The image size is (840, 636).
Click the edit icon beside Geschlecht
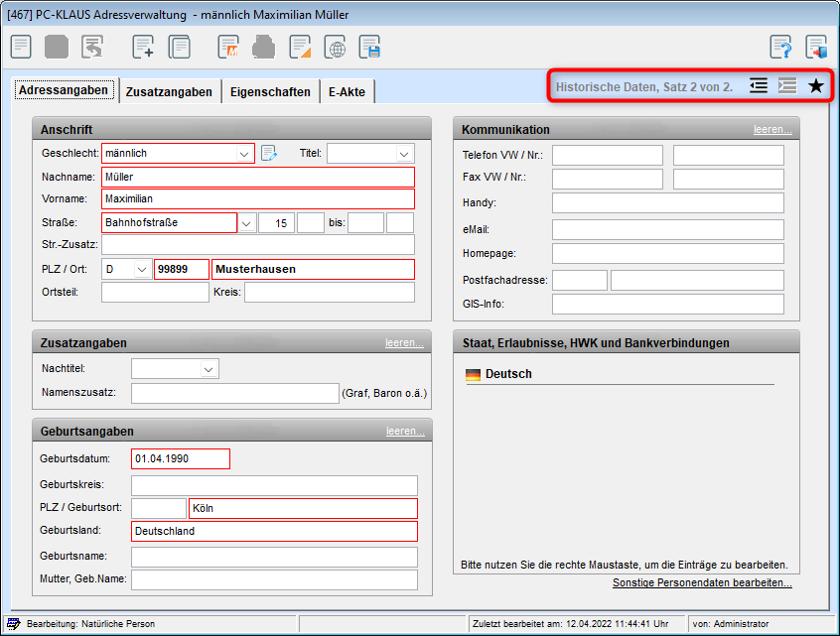[x=268, y=154]
